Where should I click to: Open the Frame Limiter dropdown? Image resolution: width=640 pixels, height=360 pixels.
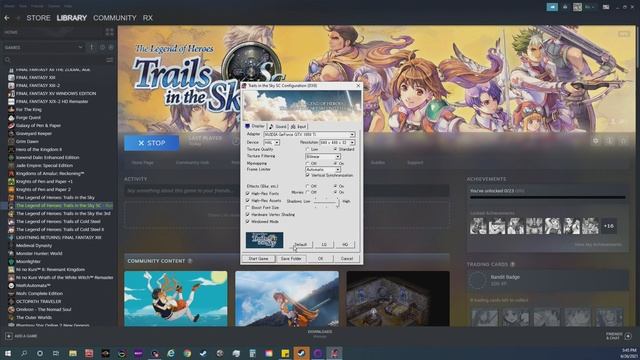(323, 169)
